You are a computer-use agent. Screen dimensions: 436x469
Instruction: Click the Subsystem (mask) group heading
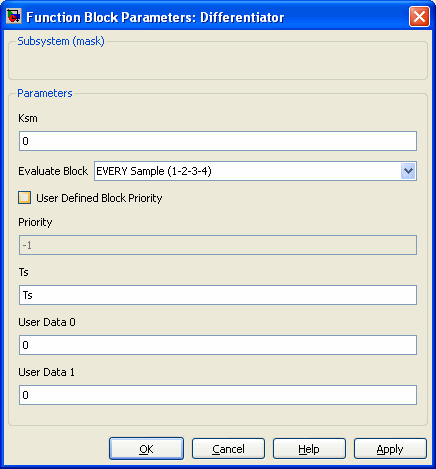pos(61,41)
